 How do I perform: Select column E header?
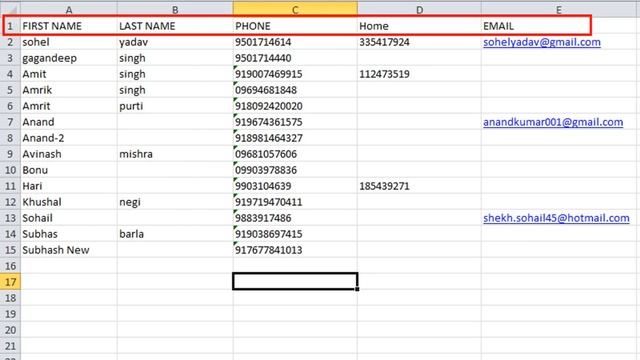pos(559,9)
